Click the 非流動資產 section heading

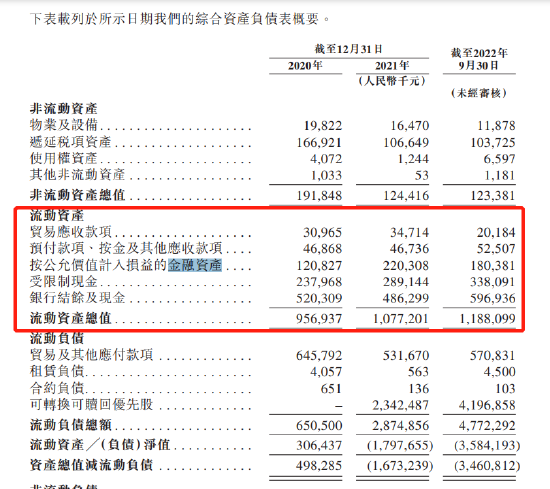63,108
